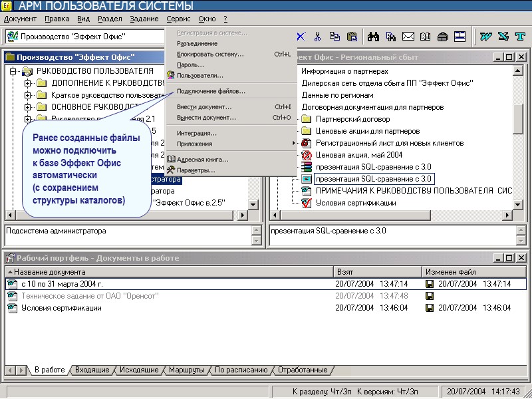Sort by the Изменен файл column header
The width and height of the screenshot is (532, 399).
474,272
